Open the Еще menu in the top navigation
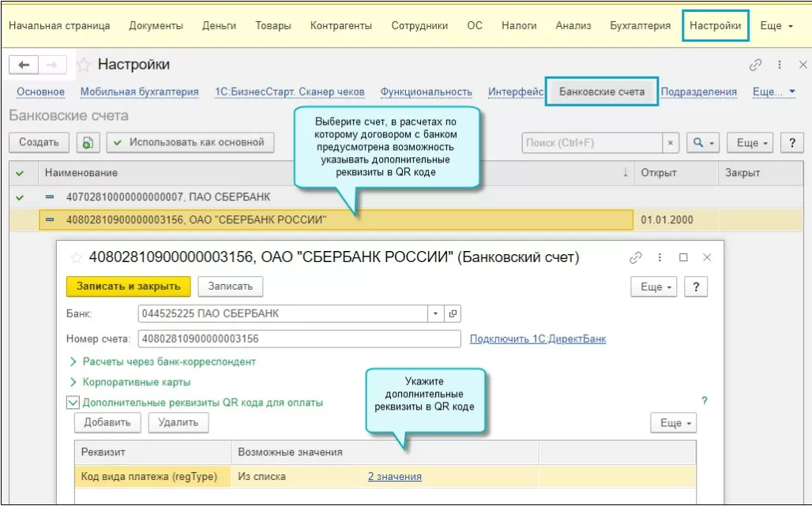 click(776, 25)
